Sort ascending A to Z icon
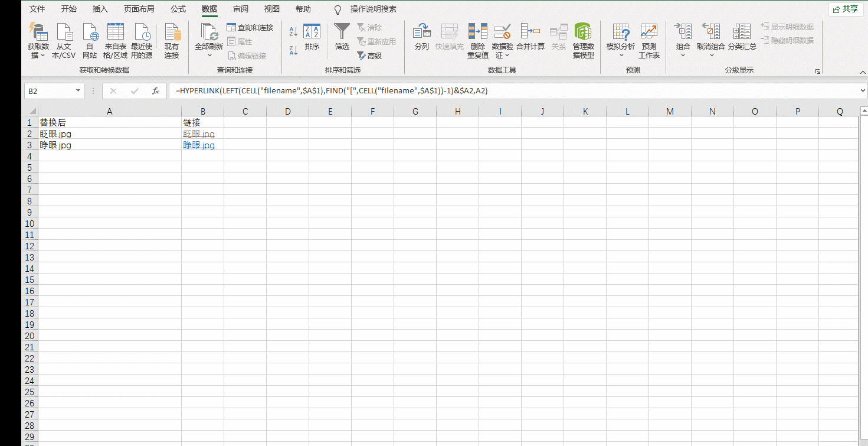868x446 pixels. (x=293, y=32)
